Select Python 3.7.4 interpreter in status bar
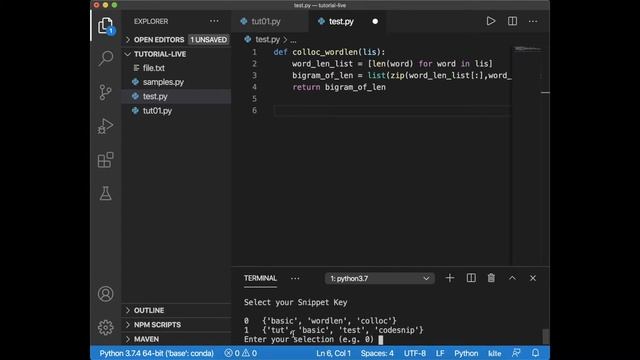Screen dimensions: 640x360 pos(156,353)
